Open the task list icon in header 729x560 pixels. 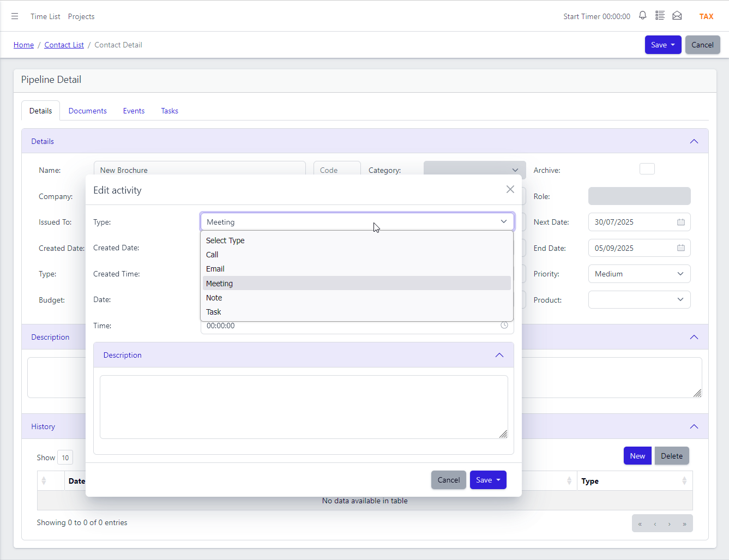tap(660, 16)
